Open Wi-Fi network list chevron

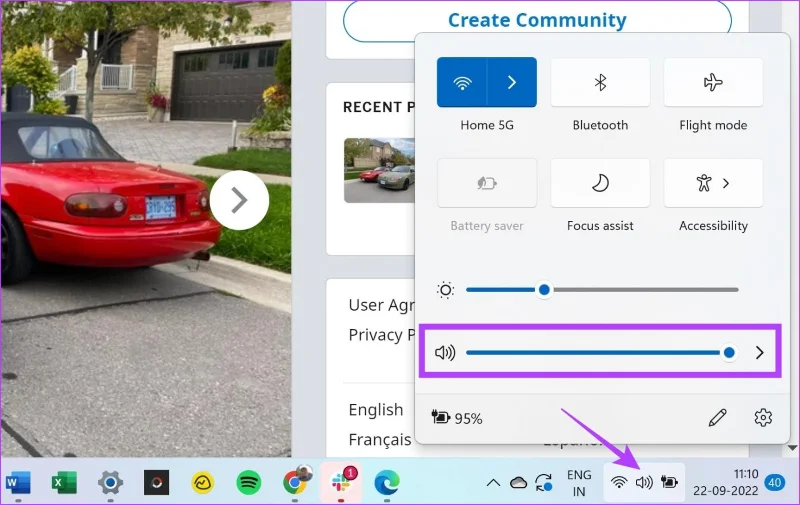[512, 82]
